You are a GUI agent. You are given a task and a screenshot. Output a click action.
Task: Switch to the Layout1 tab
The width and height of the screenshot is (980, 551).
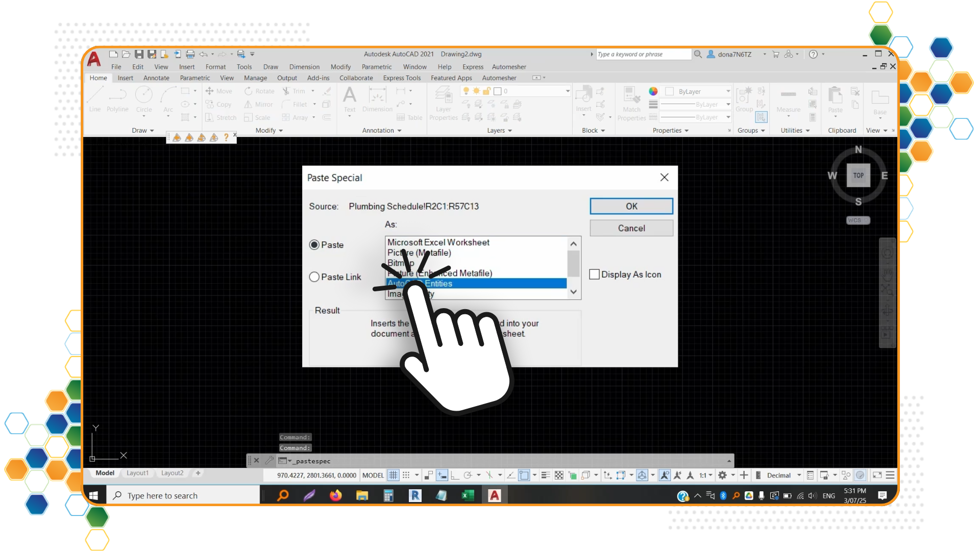137,473
